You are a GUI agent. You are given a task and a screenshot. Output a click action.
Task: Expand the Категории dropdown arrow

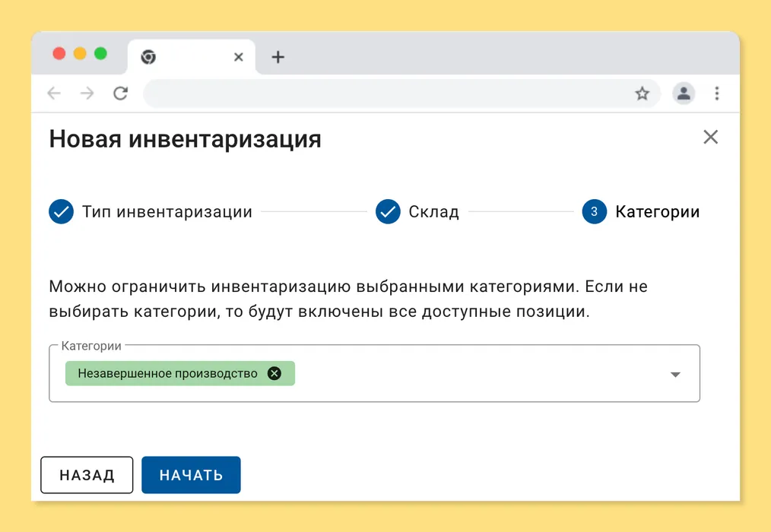tap(676, 375)
